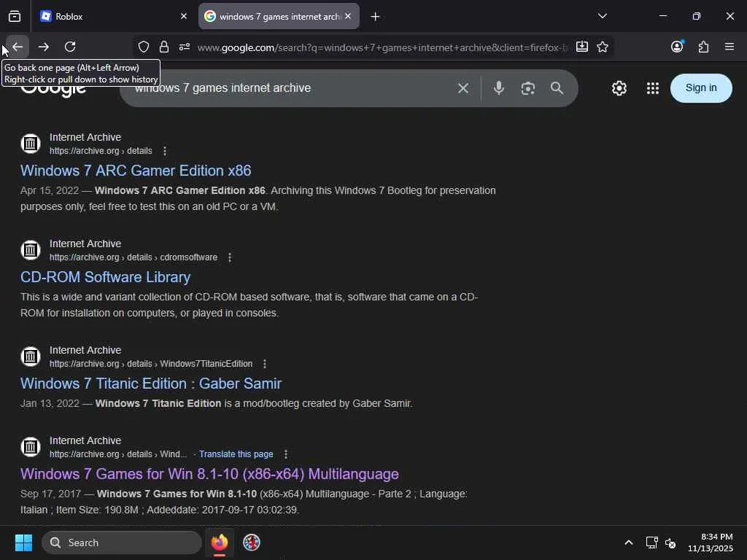Open Google quick settings gear
747x560 pixels.
pos(619,88)
